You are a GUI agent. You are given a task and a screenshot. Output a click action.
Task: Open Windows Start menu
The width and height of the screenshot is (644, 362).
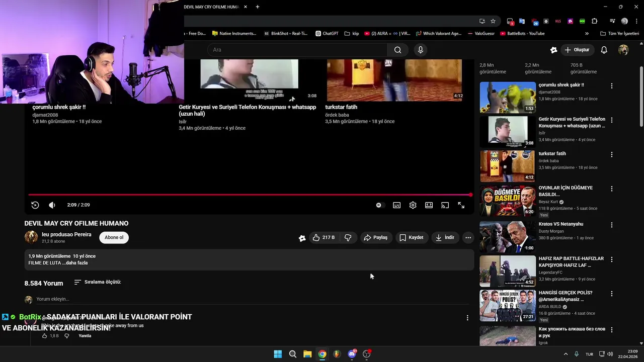point(278,354)
